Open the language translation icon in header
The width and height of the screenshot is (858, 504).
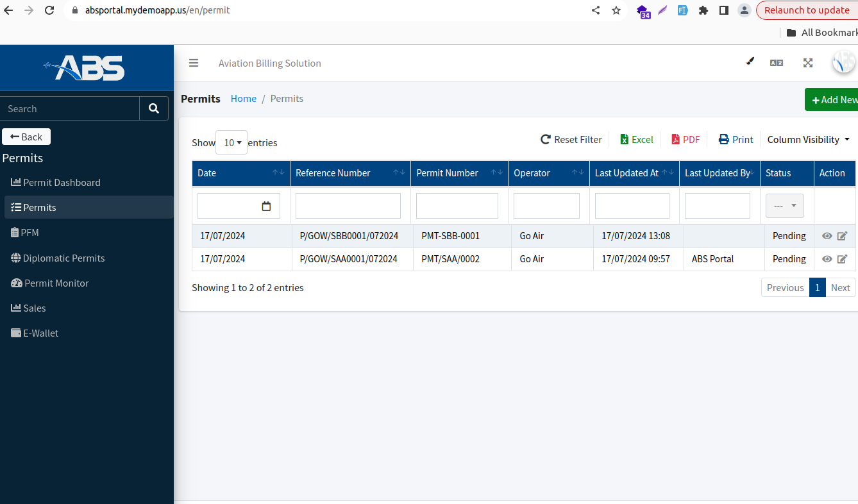pos(777,63)
